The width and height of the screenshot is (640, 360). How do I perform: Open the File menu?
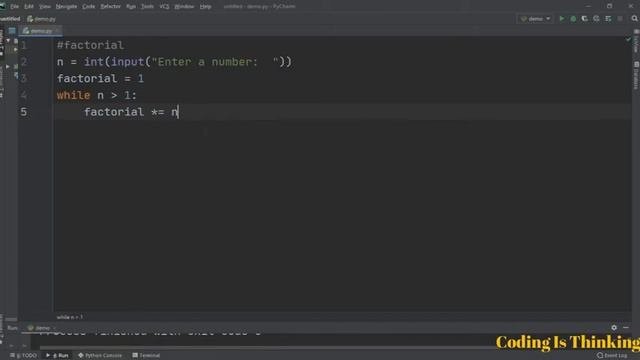point(14,7)
